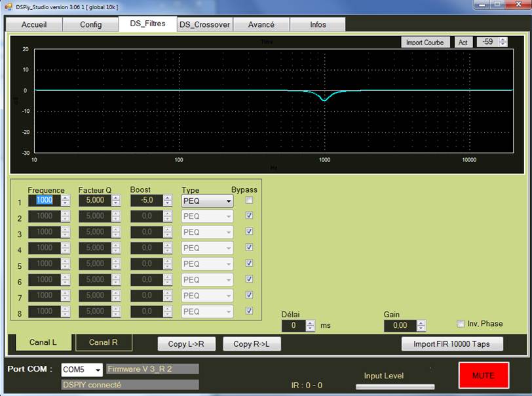
Task: Click the Boost stepper arrows for filter 3
Action: click(x=168, y=232)
